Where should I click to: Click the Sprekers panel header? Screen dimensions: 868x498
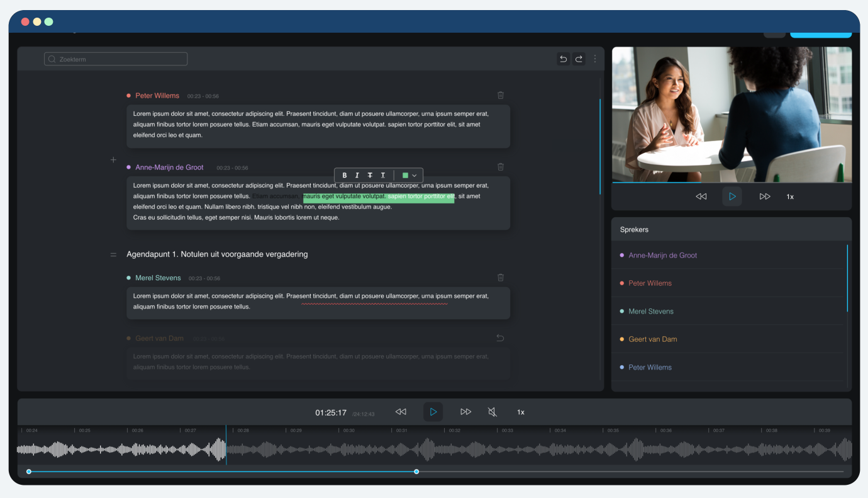(732, 229)
